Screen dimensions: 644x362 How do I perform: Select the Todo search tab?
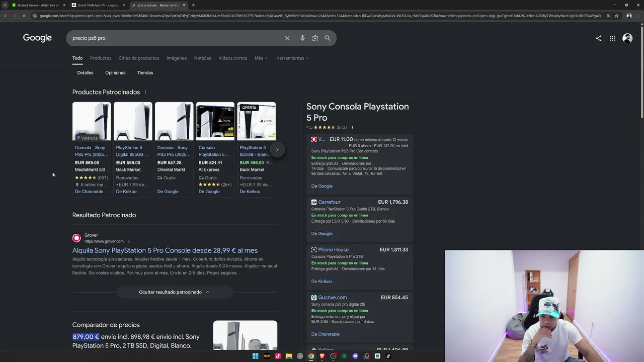[77, 58]
